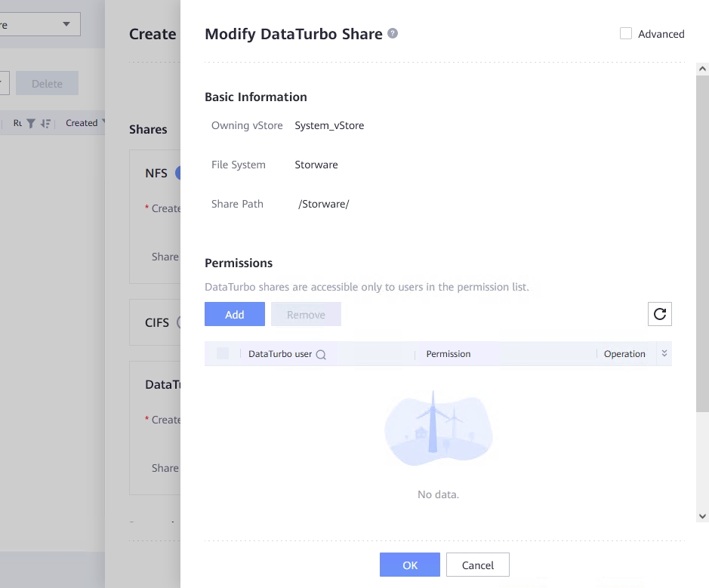709x588 pixels.
Task: Open the Created column filter dropdown
Action: [x=103, y=123]
